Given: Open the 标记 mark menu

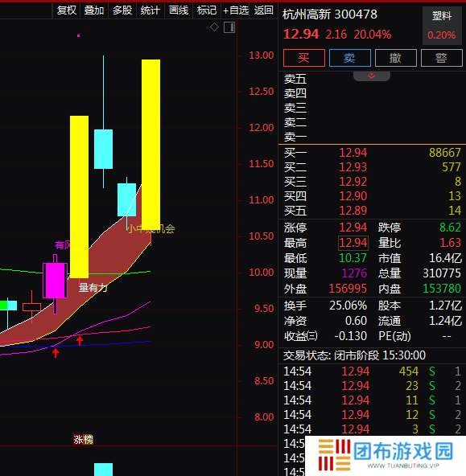Looking at the screenshot, I should 207,10.
